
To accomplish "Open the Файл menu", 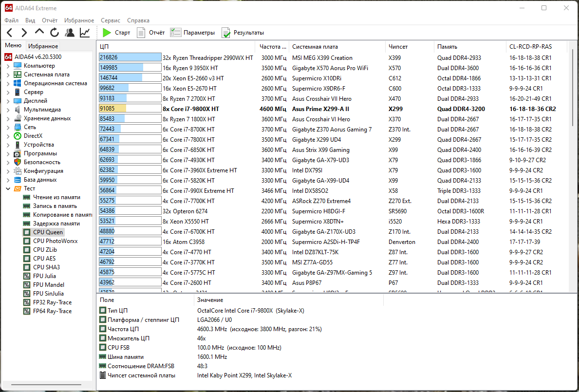I will 12,20.
